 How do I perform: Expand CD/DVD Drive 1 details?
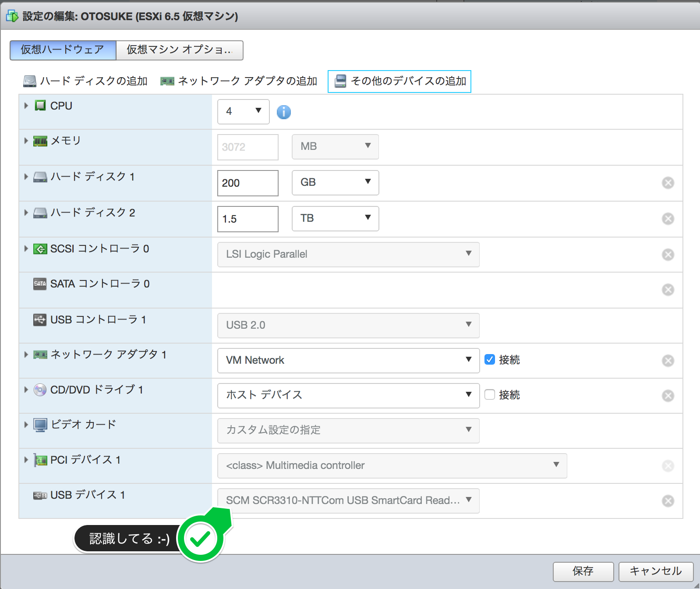point(26,390)
